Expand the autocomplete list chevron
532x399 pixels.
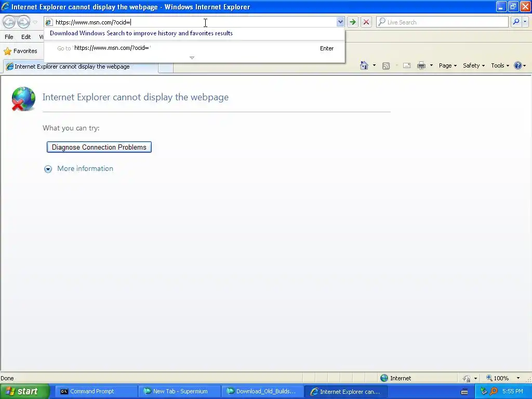(x=192, y=58)
